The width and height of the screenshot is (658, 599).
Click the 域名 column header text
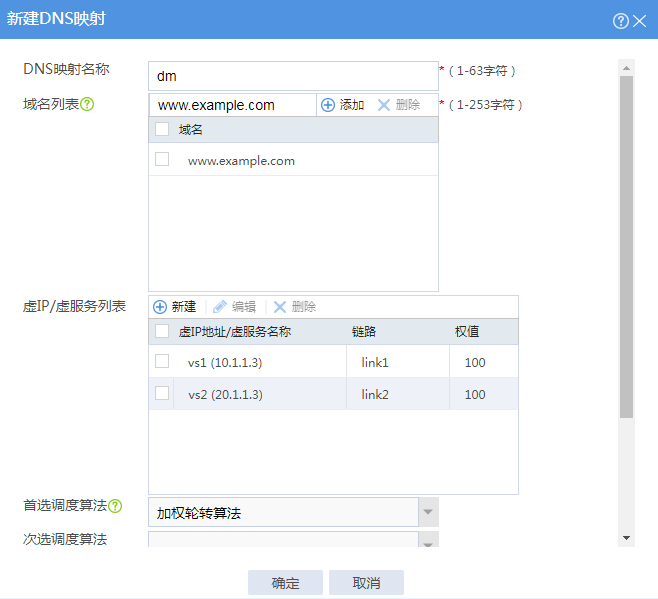191,130
